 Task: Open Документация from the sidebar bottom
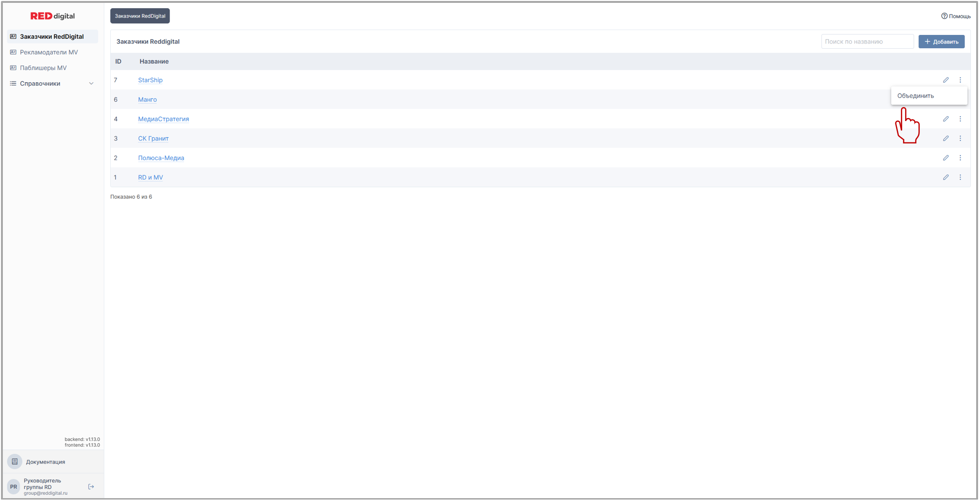[x=45, y=462]
